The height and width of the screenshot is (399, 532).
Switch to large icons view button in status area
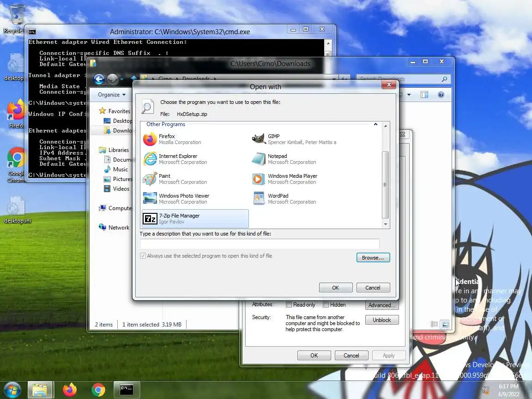coord(445,324)
